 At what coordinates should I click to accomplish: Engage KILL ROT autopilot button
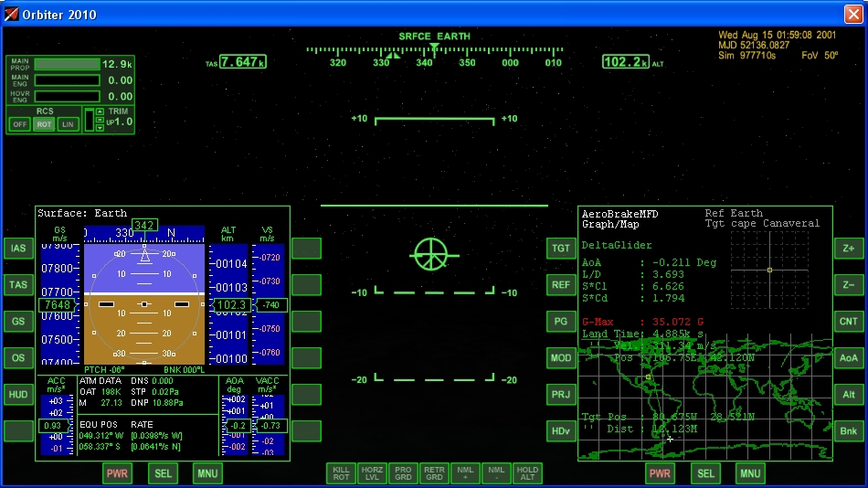(341, 472)
